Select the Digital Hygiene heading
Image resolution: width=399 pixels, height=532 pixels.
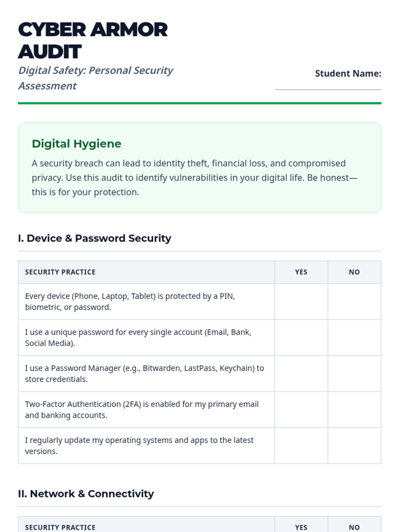pos(76,144)
